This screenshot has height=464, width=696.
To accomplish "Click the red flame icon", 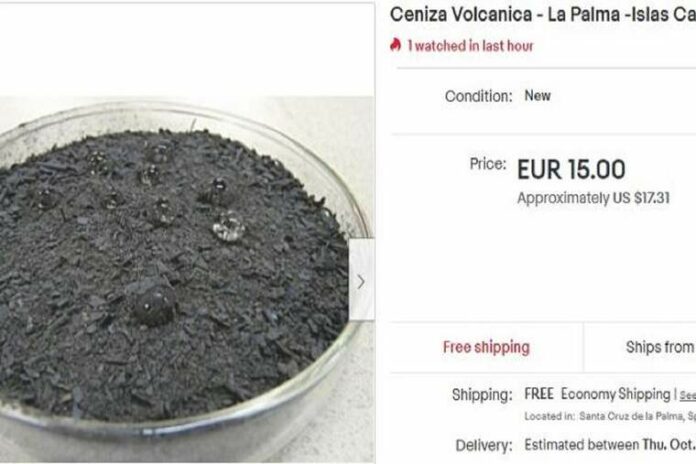I will [395, 45].
